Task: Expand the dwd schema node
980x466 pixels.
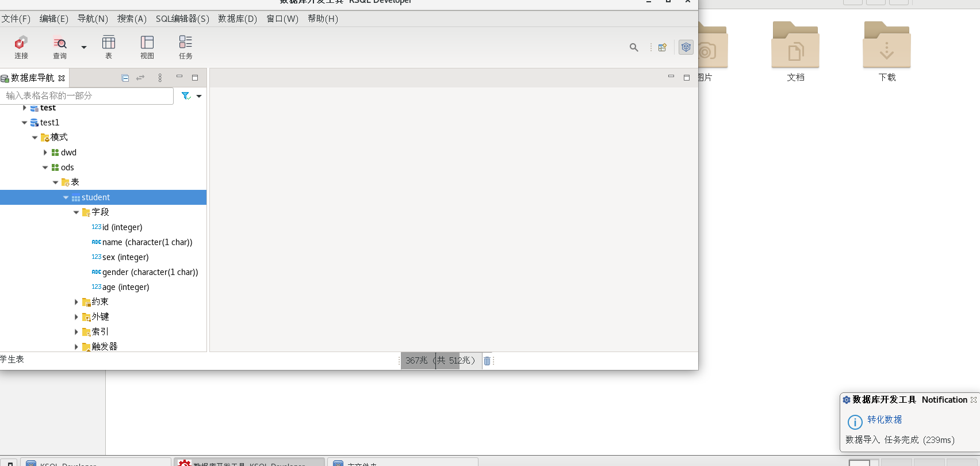Action: [45, 152]
